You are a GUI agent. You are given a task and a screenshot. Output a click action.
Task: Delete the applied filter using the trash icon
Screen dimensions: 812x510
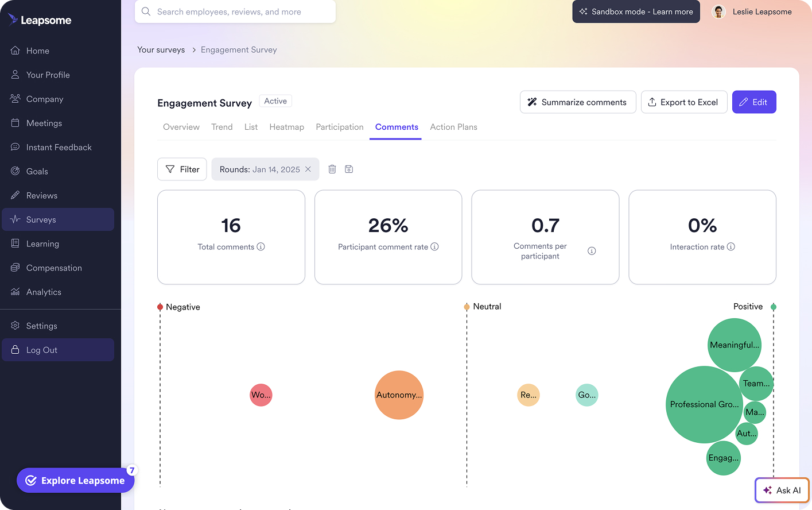coord(332,169)
